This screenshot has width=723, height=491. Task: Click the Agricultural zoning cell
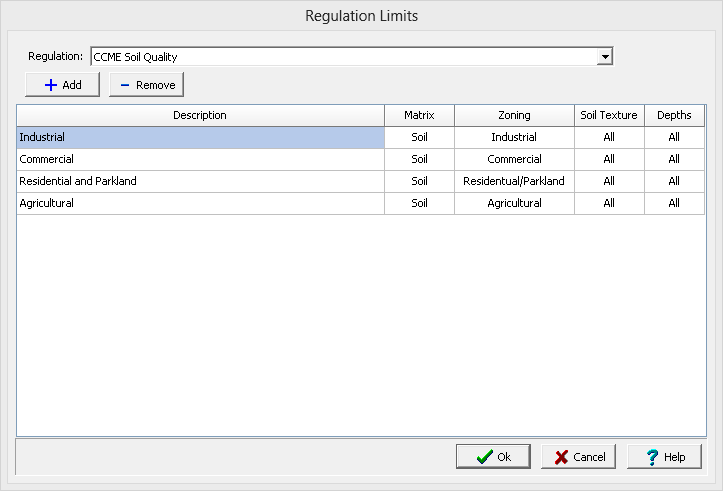point(514,203)
